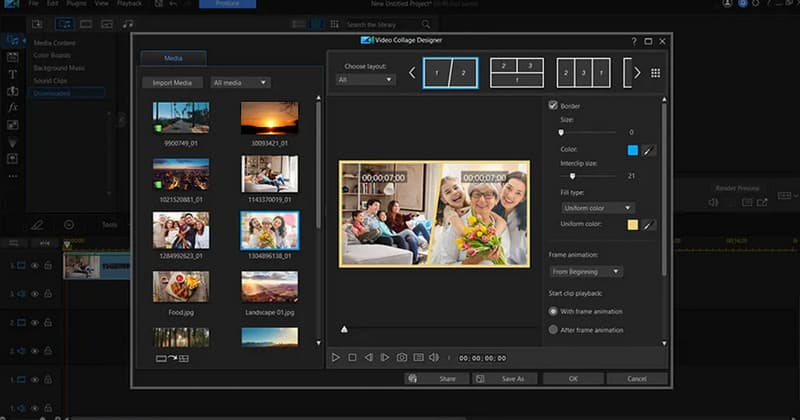Click the library grid view icon
The image size is (800, 420).
coord(334,24)
